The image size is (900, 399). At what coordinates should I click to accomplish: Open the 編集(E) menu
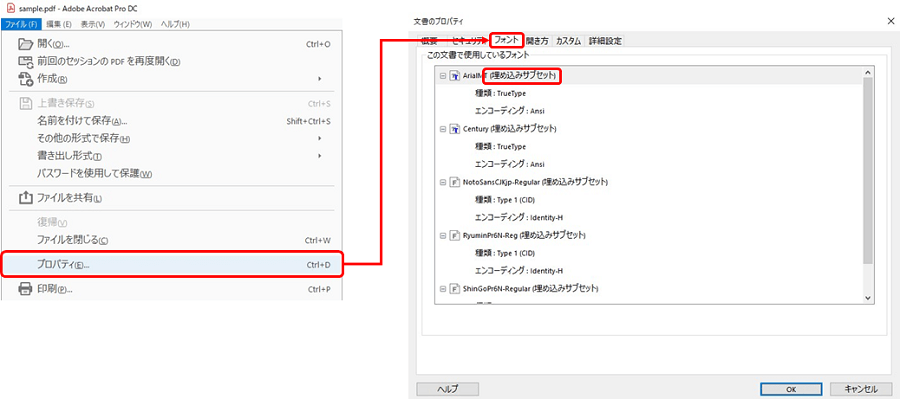coord(59,24)
